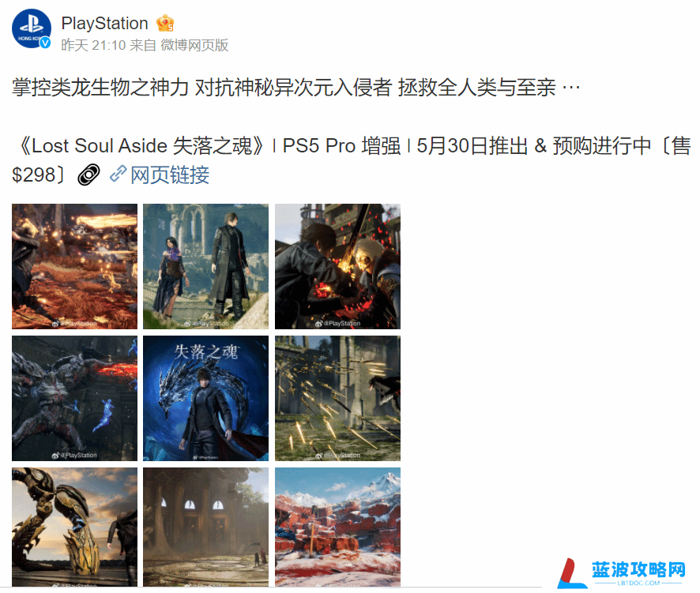Click the crown membership badge icon
This screenshot has width=700, height=593.
(165, 23)
